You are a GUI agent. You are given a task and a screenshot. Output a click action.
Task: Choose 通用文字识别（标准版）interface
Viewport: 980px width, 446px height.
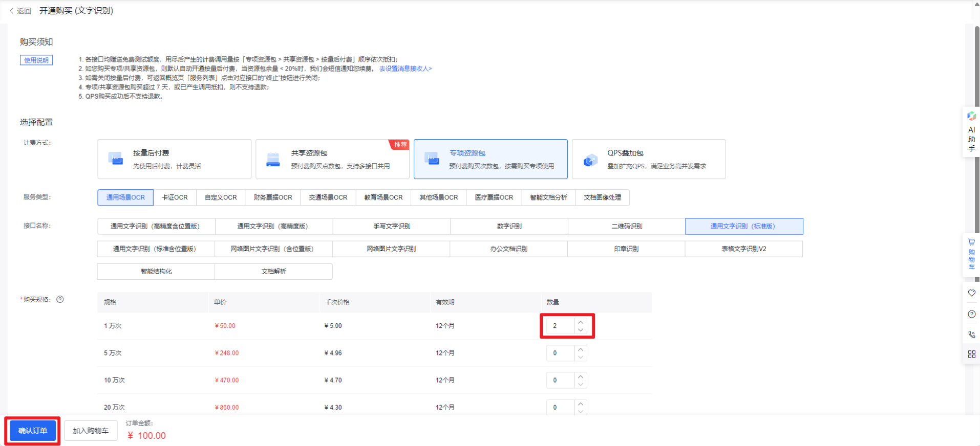pos(744,226)
